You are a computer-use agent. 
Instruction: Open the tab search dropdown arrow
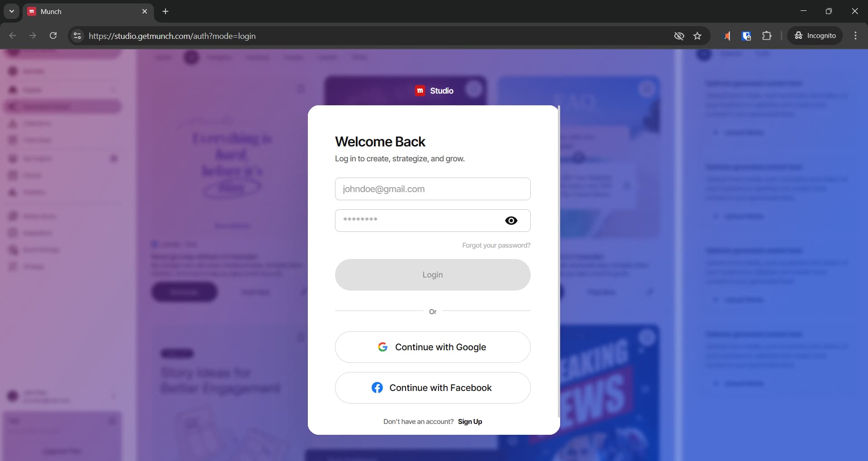coord(12,11)
